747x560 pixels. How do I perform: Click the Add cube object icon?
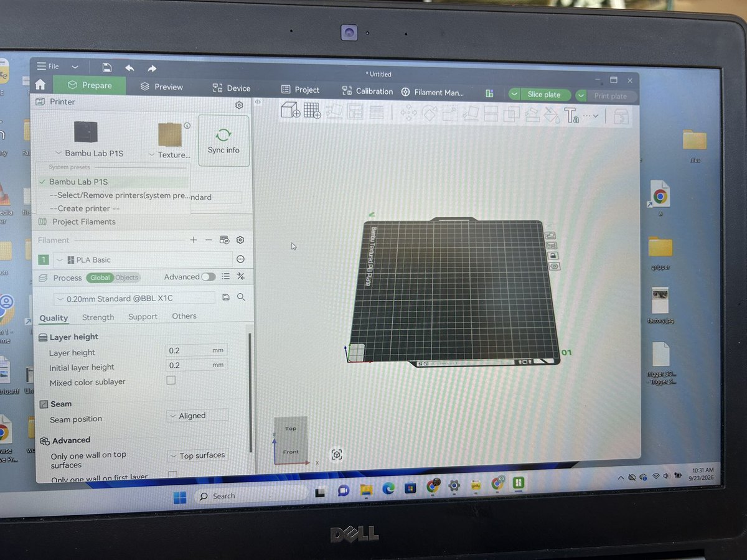click(x=291, y=110)
